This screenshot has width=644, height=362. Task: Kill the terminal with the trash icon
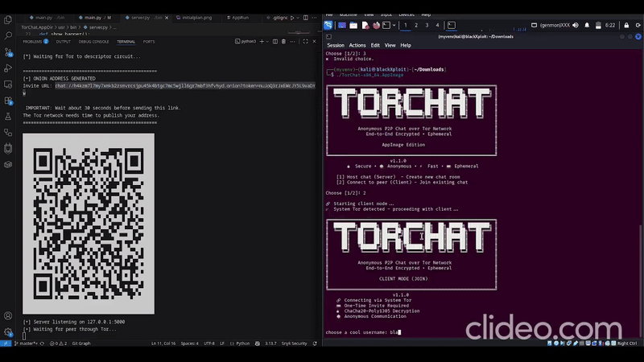pos(283,42)
